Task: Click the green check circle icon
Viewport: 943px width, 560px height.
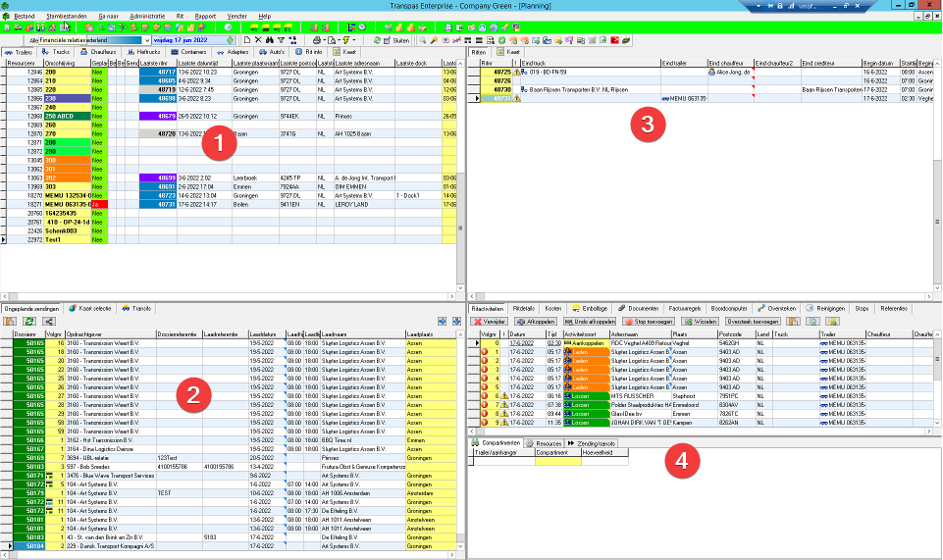Action: coord(501,40)
